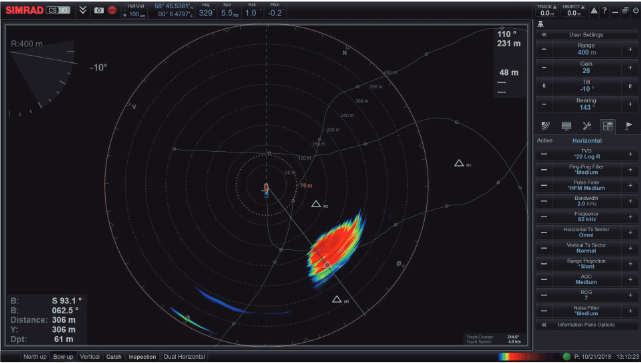Open the Operation sonar beam menu icon
Viewport: 641px width, 363px height.
pos(545,126)
